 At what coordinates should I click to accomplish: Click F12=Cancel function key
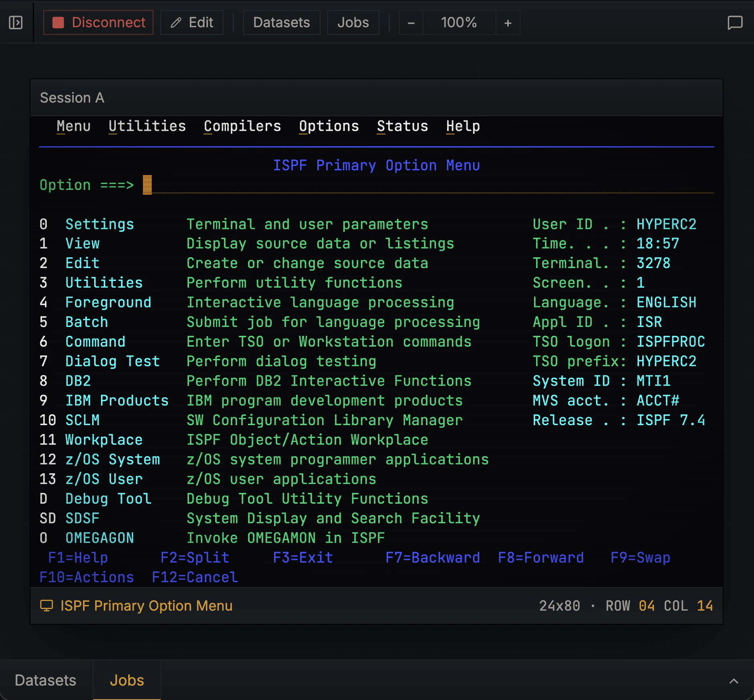coord(195,577)
